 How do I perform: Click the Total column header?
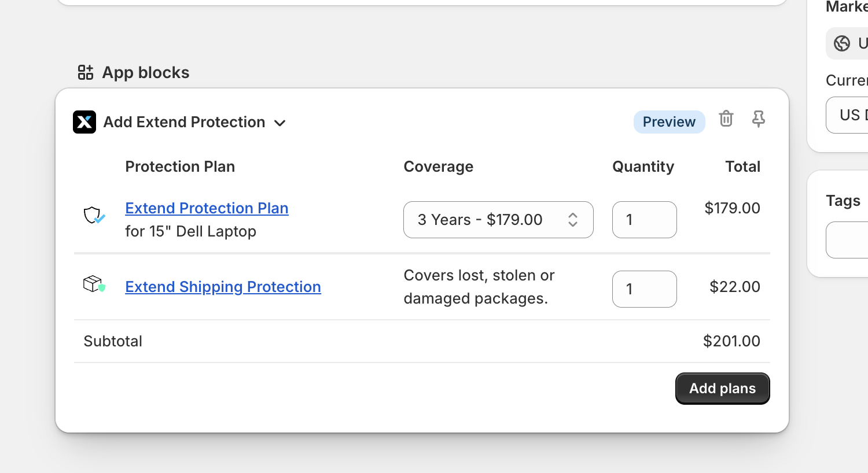point(742,167)
